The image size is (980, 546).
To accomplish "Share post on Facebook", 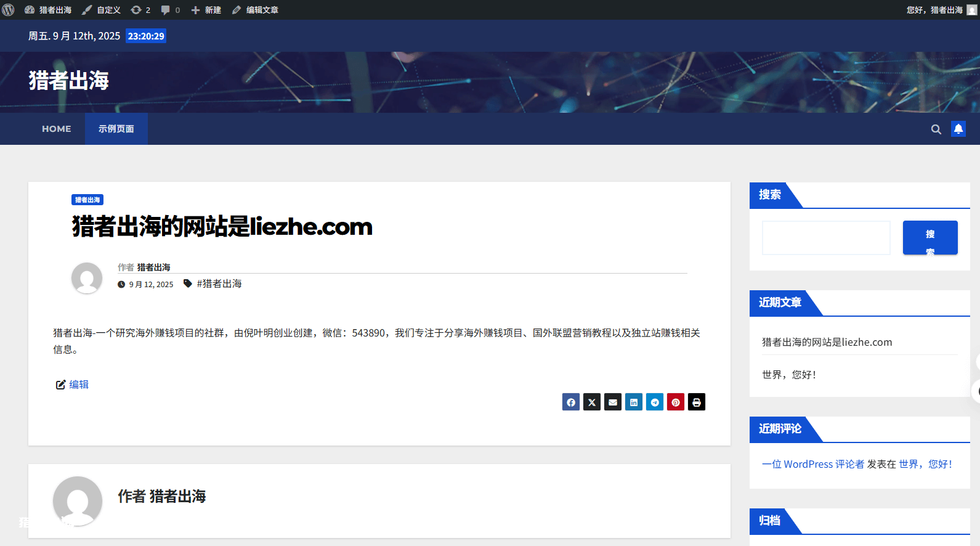I will [x=571, y=402].
